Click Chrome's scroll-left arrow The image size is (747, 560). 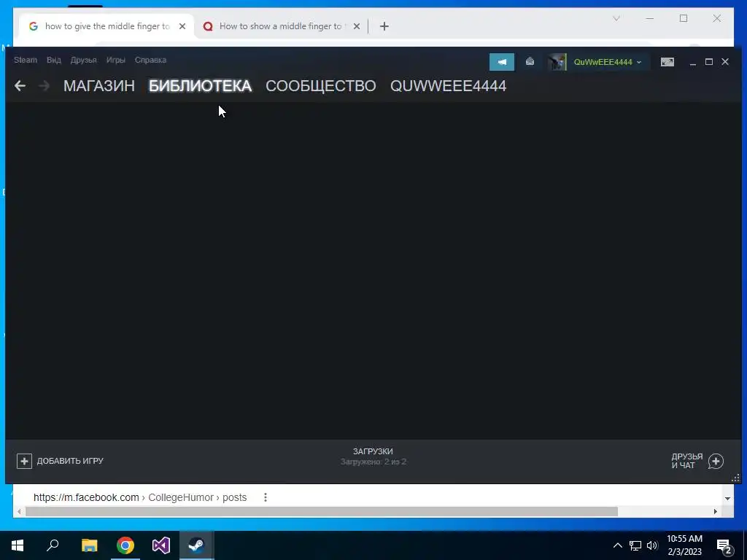pos(19,511)
